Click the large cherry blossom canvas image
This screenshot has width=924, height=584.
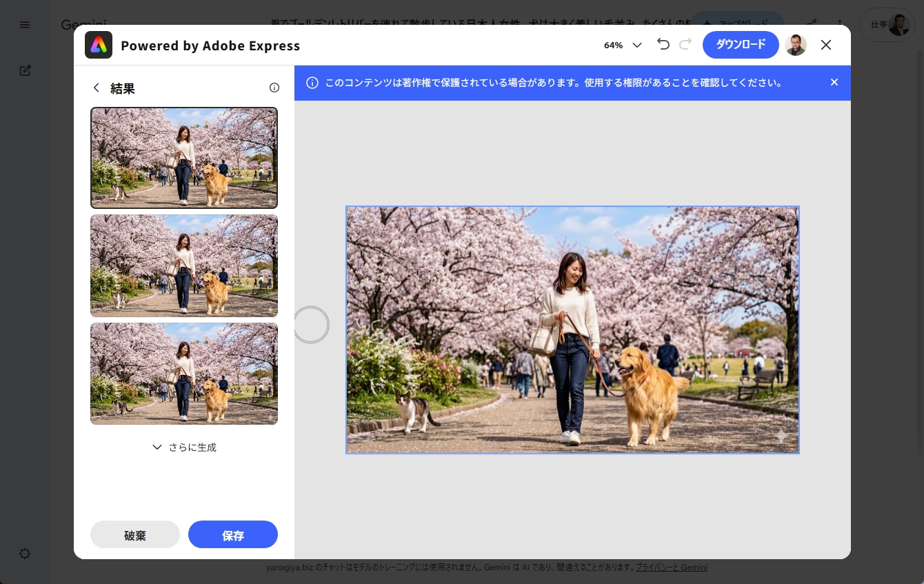[572, 330]
